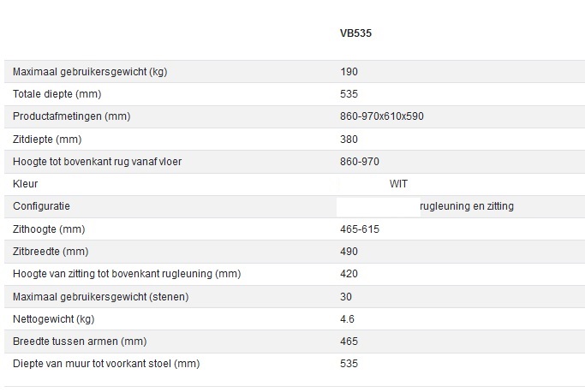Click the rugleuning en zitting text
Viewport: 585px width, 392px height.
[x=467, y=206]
